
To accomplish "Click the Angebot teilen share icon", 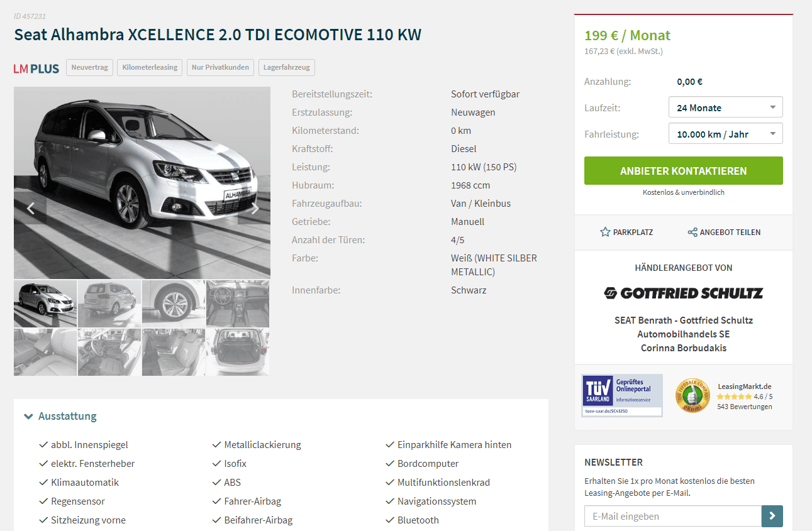I will pos(692,233).
